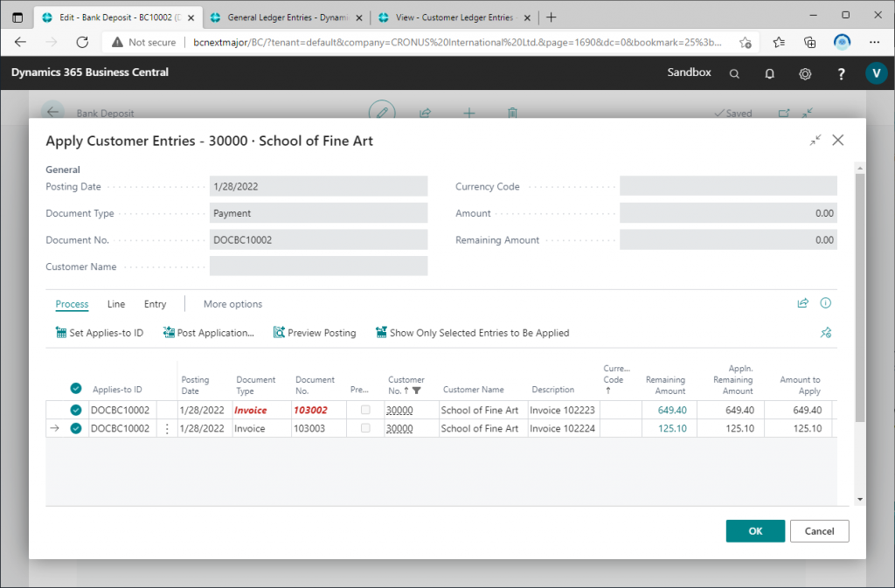This screenshot has height=588, width=895.
Task: Toggle the checkbox for invoice 103003 row
Action: pos(76,428)
